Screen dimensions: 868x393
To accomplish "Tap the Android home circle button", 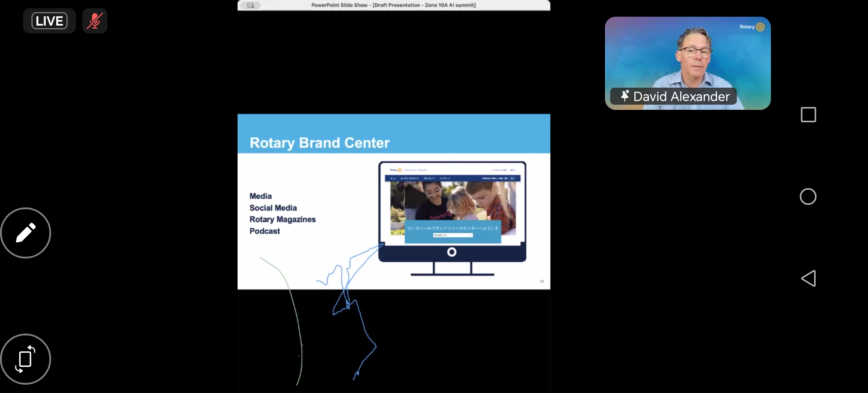I will click(808, 197).
